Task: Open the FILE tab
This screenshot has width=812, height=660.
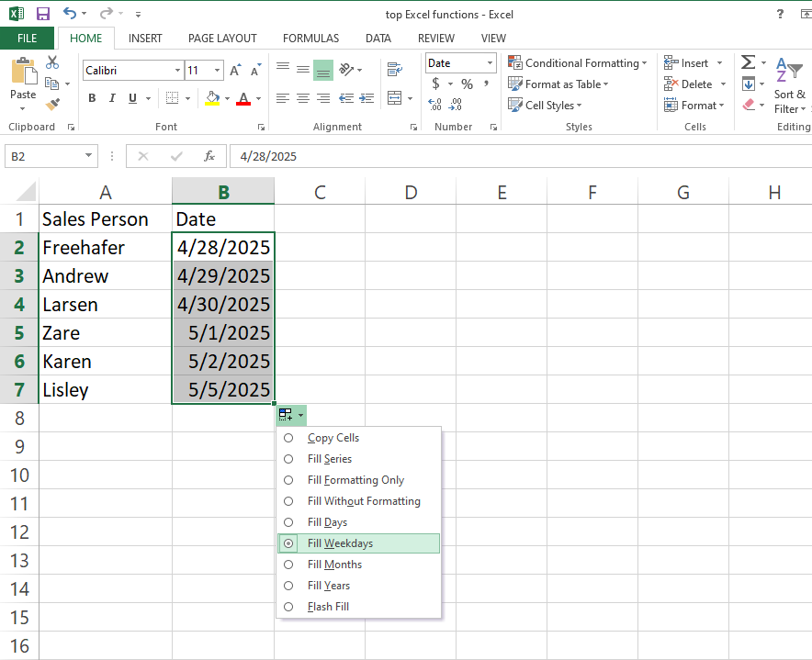Action: coord(27,39)
